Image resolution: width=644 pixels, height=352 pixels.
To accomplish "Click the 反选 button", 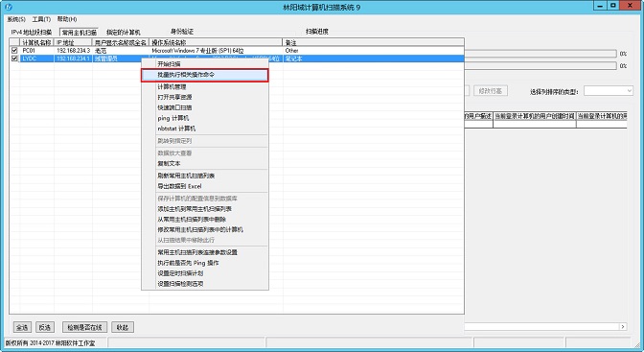I will coord(45,327).
